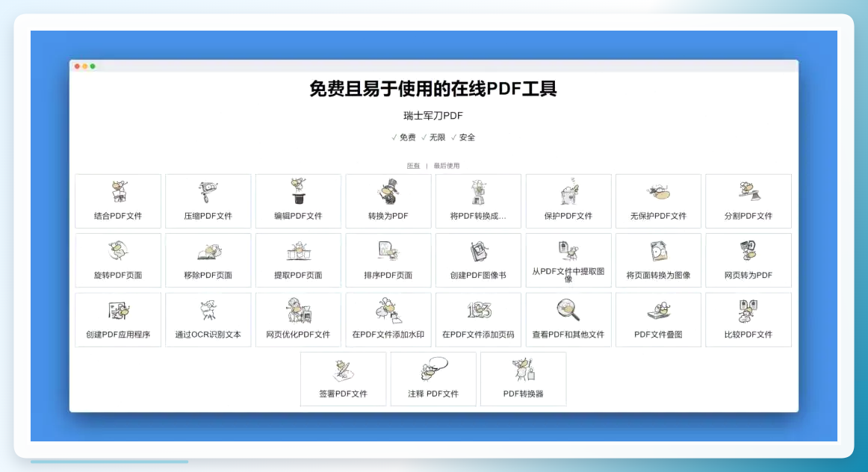Image resolution: width=868 pixels, height=472 pixels.
Task: Open the 签署PDF文件 sign tool
Action: click(343, 379)
